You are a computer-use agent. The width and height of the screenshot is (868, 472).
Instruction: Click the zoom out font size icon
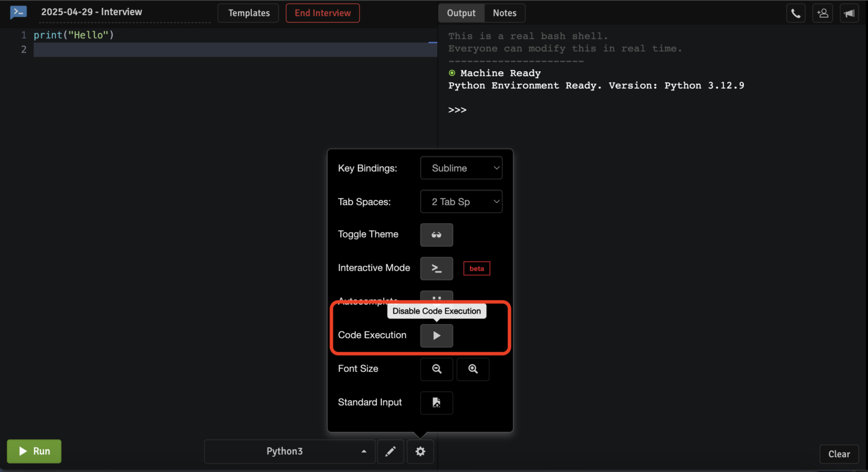[x=436, y=369]
